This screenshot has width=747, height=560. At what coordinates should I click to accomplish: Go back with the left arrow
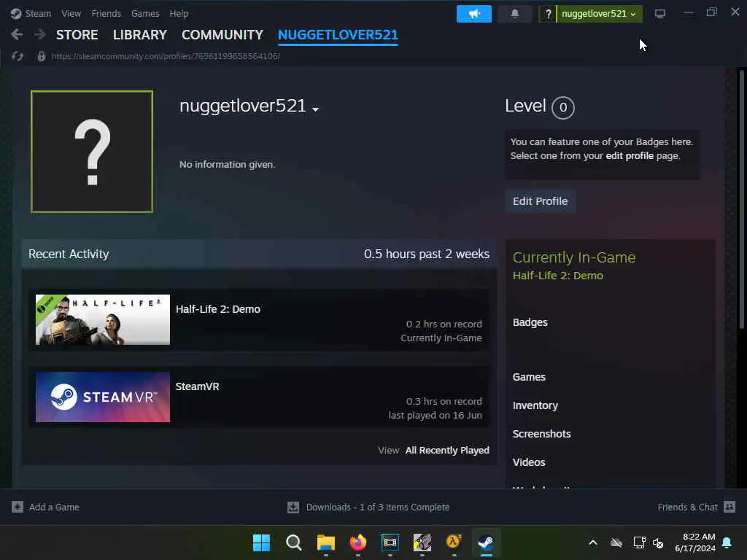(17, 34)
